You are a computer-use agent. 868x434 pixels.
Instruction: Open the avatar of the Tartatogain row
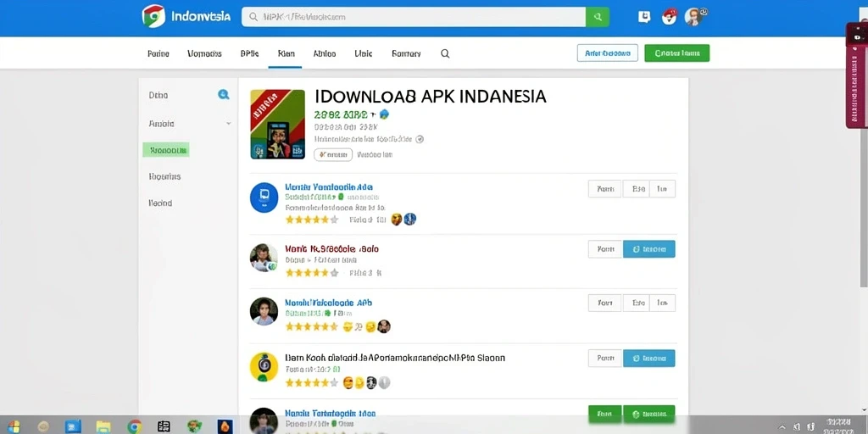click(264, 420)
